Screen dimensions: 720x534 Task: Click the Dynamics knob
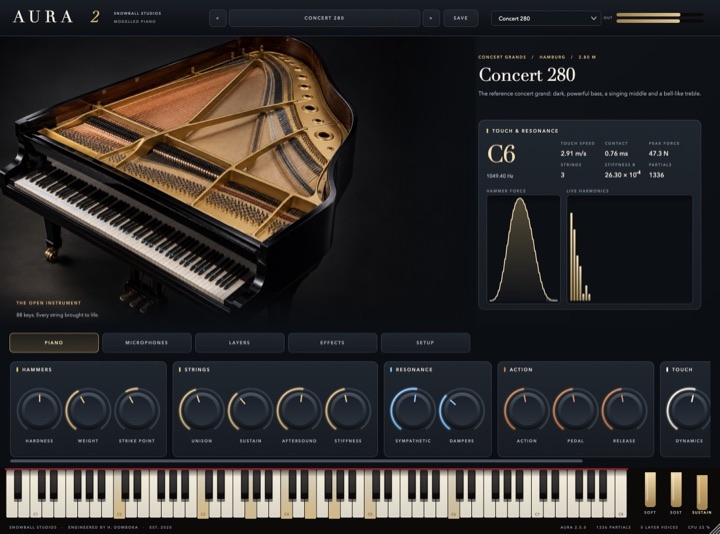[x=689, y=410]
